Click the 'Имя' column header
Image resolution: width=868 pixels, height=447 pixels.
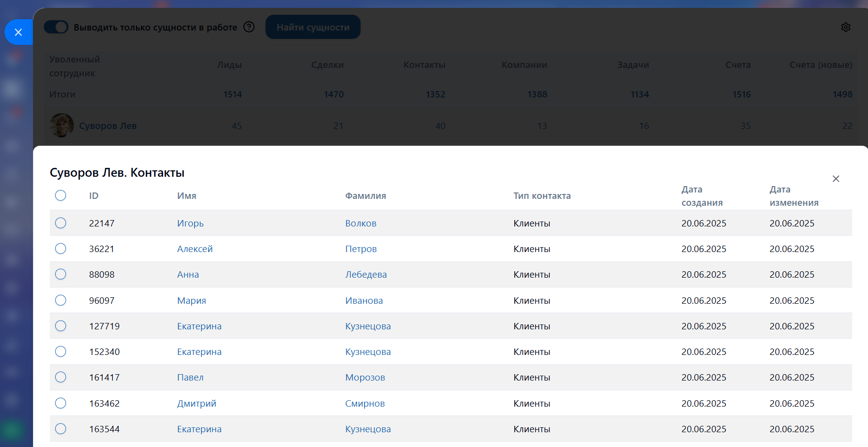click(187, 195)
